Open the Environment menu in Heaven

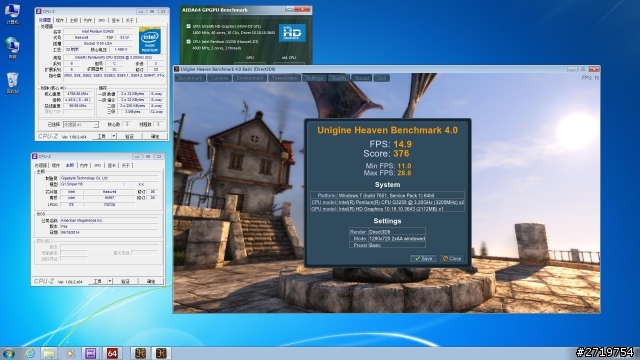tap(250, 78)
